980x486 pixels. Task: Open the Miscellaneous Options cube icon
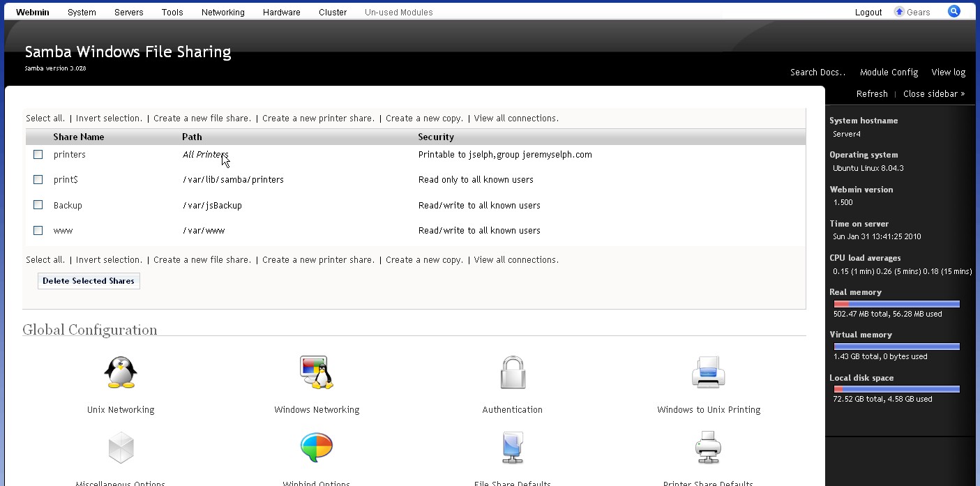point(121,448)
